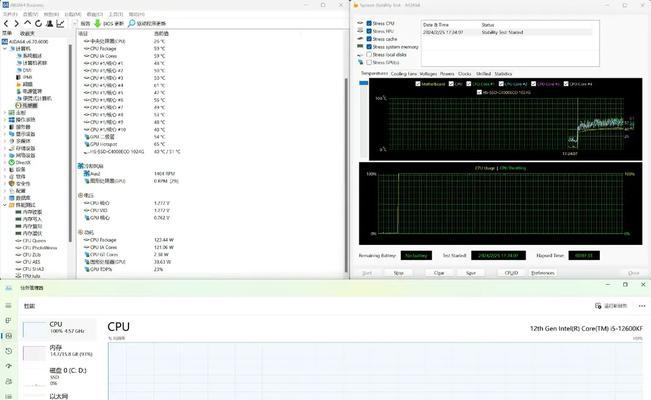
Task: Expand the 显示设备 tree node
Action: pyautogui.click(x=5, y=134)
